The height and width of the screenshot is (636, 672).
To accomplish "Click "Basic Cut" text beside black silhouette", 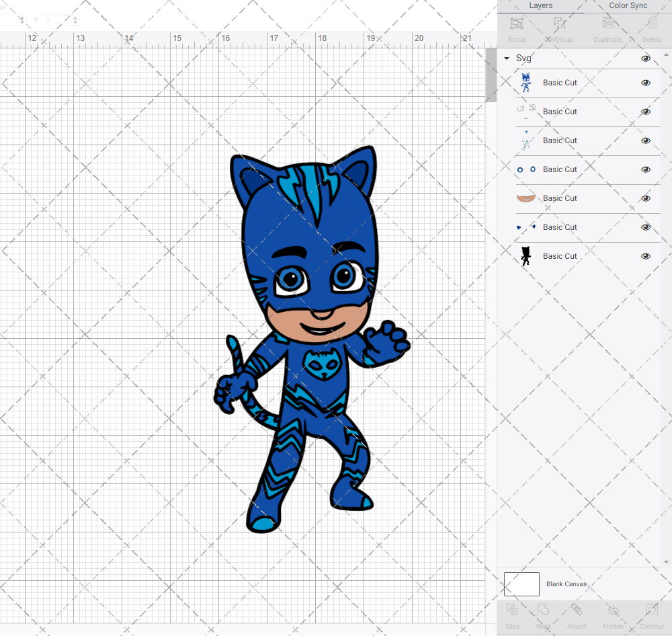I will 560,256.
